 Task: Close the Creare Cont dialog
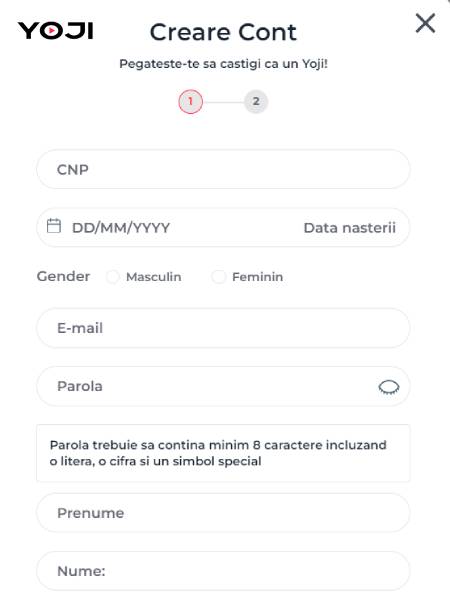(x=425, y=23)
